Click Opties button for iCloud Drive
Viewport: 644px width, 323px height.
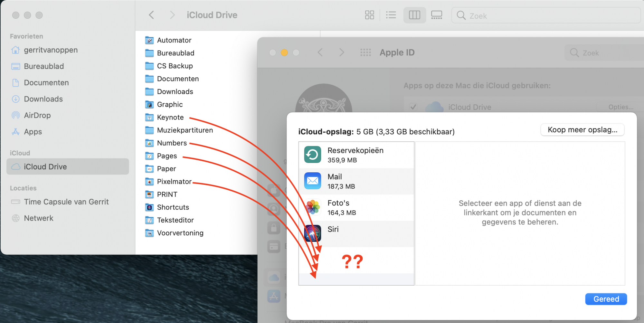click(620, 107)
